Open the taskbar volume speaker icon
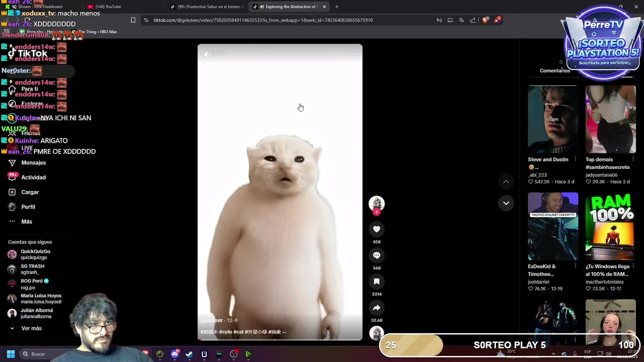The image size is (644, 362). pos(608,354)
